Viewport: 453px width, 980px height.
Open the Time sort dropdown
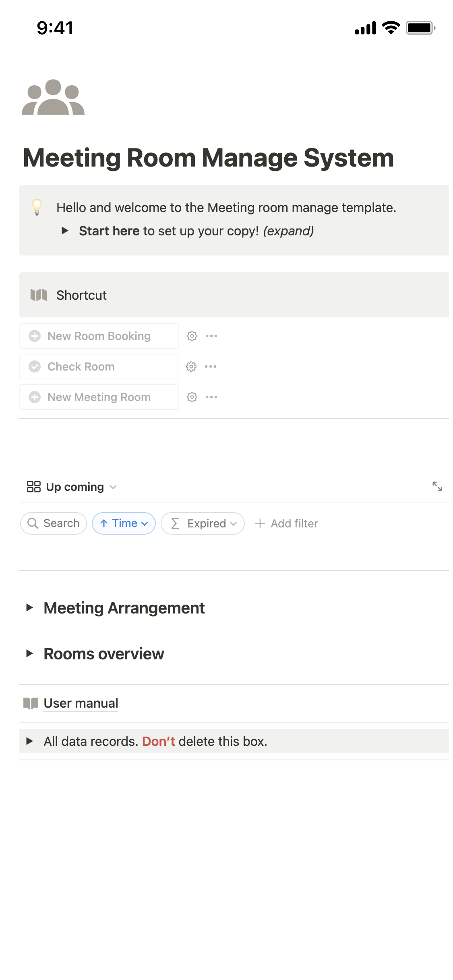pos(124,523)
